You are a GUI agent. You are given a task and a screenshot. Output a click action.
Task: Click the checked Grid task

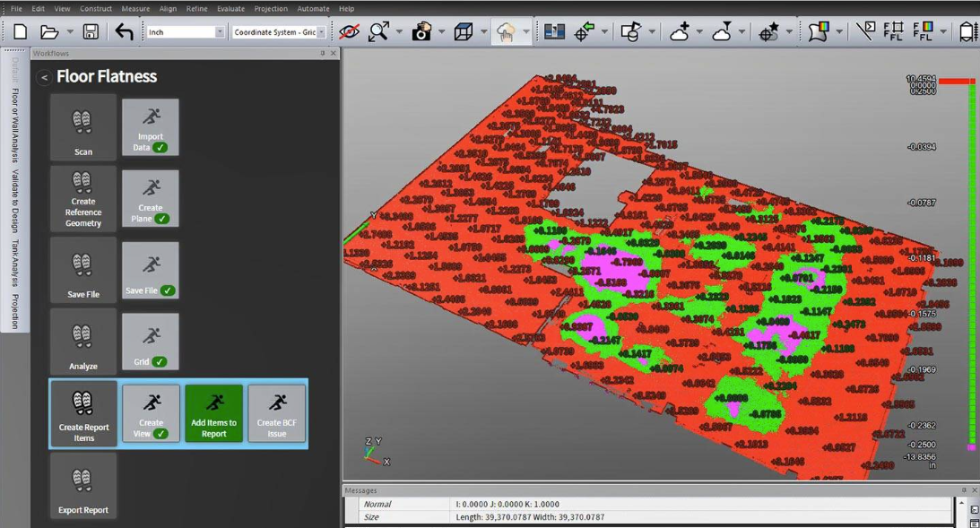151,342
